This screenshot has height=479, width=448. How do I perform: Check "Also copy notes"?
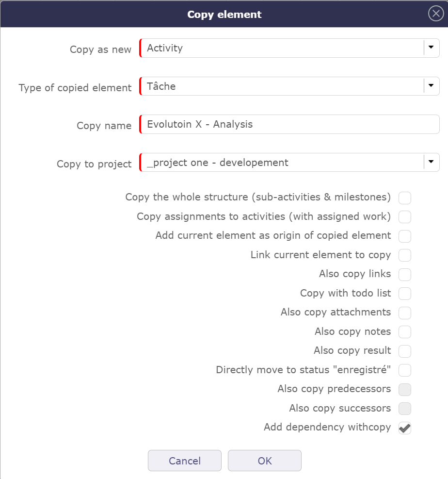pyautogui.click(x=404, y=332)
